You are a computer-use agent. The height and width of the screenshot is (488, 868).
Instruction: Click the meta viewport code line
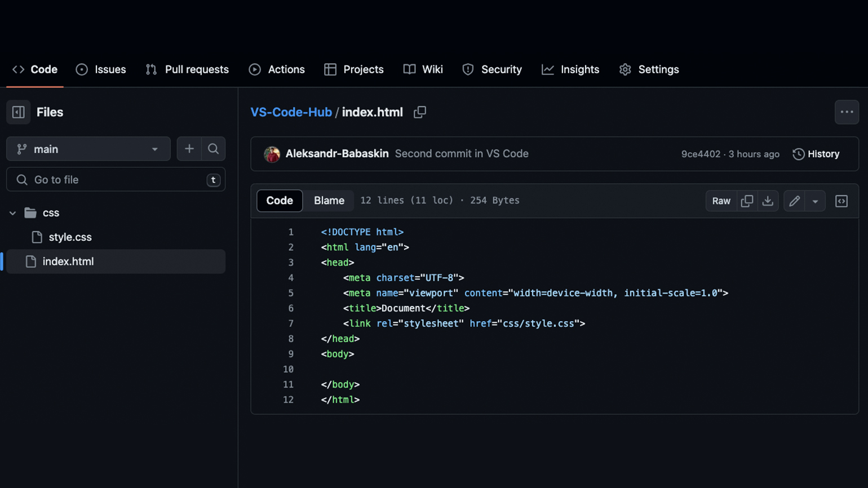tap(535, 293)
